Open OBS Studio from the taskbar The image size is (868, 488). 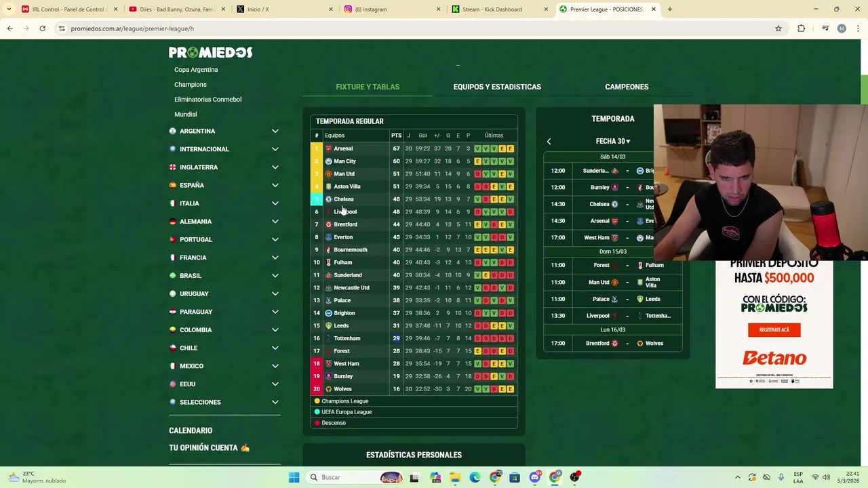[x=575, y=477]
